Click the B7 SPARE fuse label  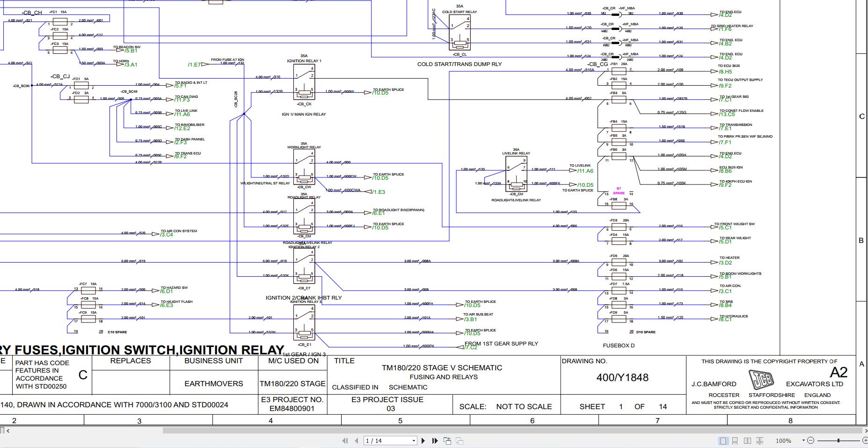pos(619,191)
